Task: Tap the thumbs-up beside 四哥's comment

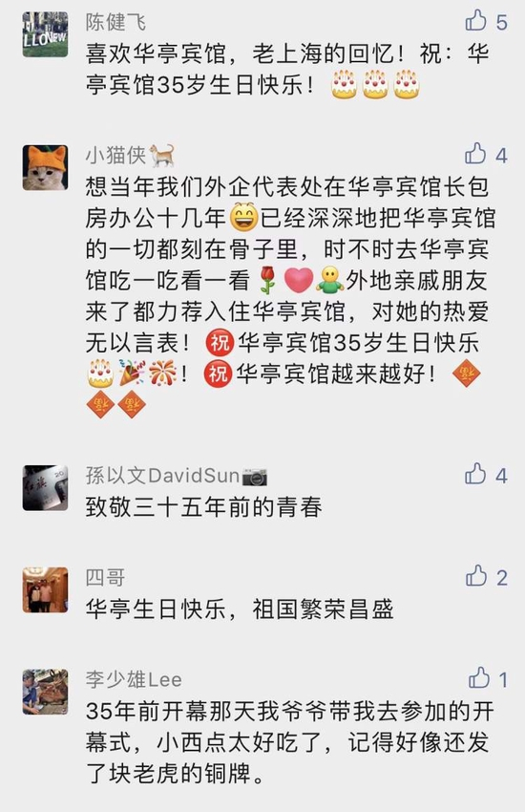Action: [x=476, y=576]
